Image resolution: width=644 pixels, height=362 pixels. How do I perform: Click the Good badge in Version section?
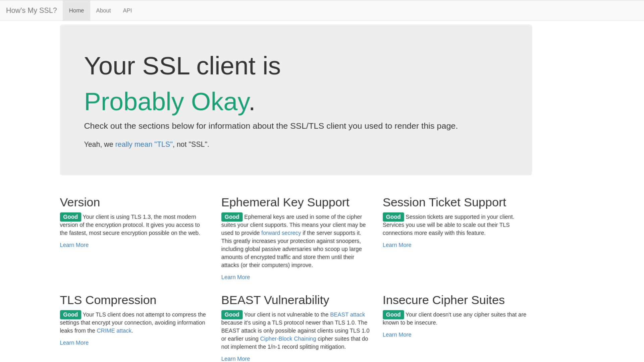point(70,217)
